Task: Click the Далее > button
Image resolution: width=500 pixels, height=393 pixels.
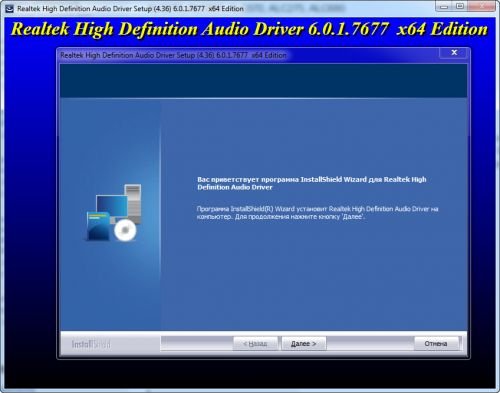Action: tap(304, 343)
